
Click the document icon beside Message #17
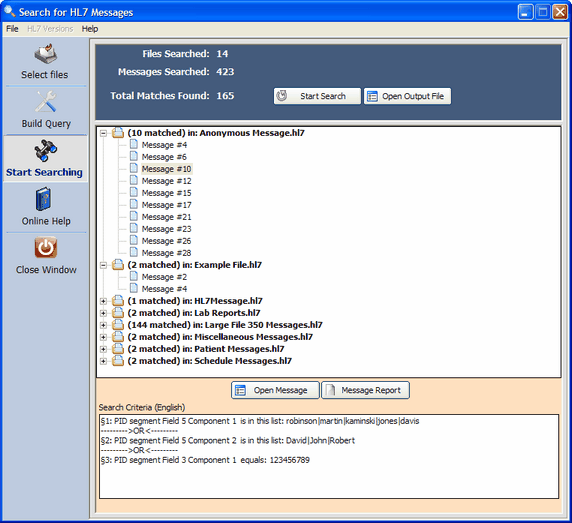click(134, 205)
